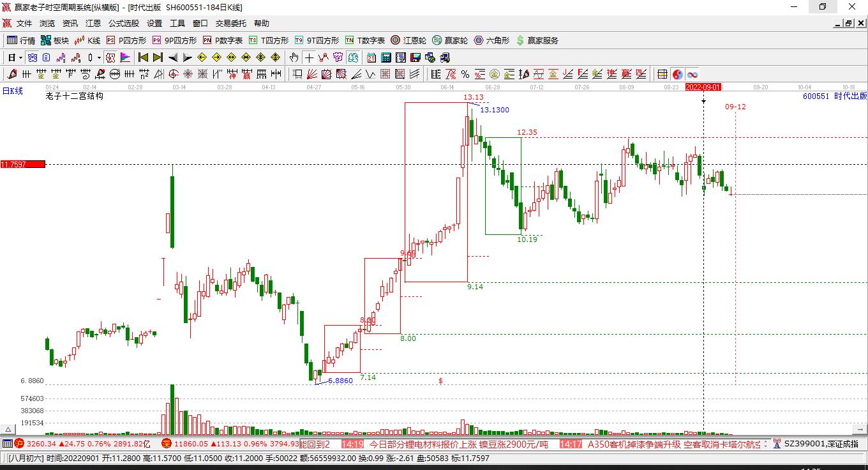Screen dimensions: 868x470
Task: Open the T四方形 tool
Action: (269, 40)
